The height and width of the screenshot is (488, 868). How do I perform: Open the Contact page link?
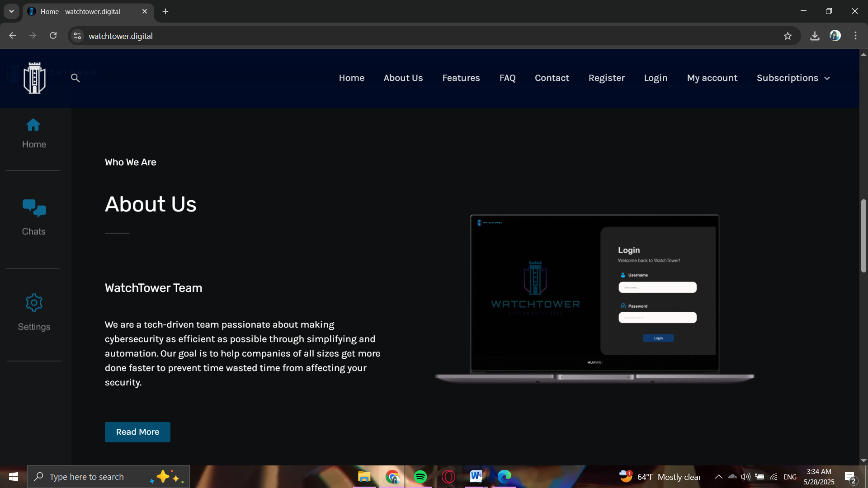coord(552,78)
